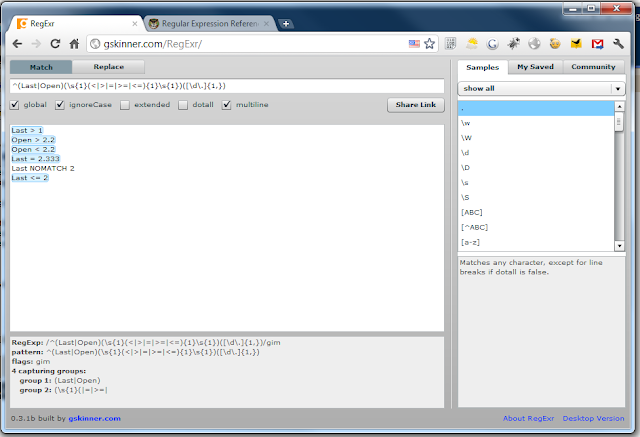Select the \s sample in the list

click(536, 182)
